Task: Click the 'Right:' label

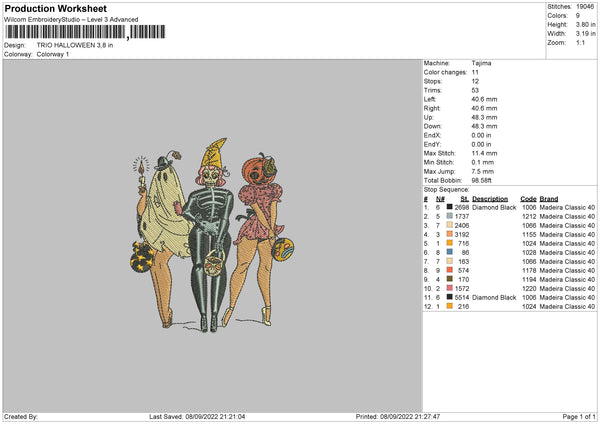Action: (x=432, y=108)
